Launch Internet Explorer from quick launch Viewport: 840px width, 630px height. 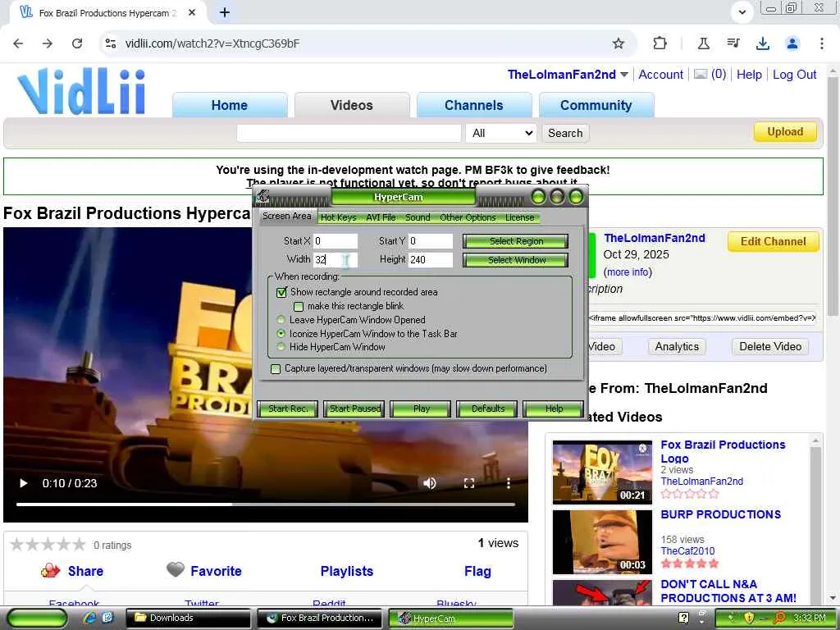90,618
